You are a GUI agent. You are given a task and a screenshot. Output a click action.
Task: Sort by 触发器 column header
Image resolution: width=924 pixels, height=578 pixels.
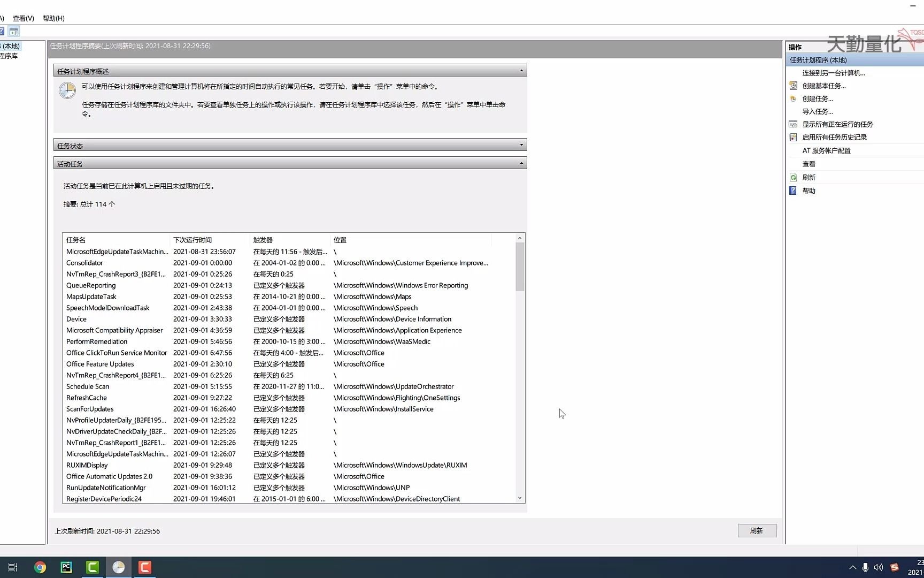pyautogui.click(x=290, y=240)
